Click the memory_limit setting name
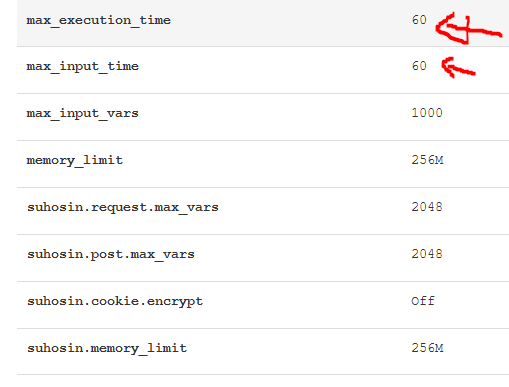Screen dimensions: 509x387 [75, 160]
